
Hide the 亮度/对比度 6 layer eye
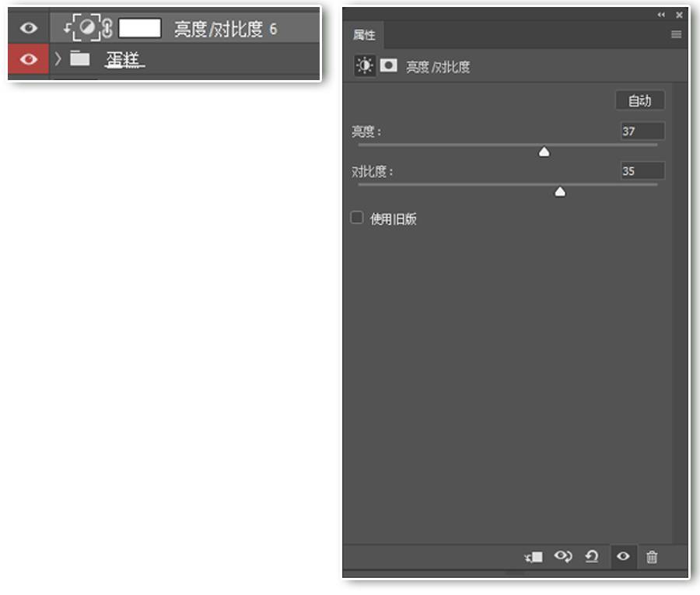click(x=28, y=28)
